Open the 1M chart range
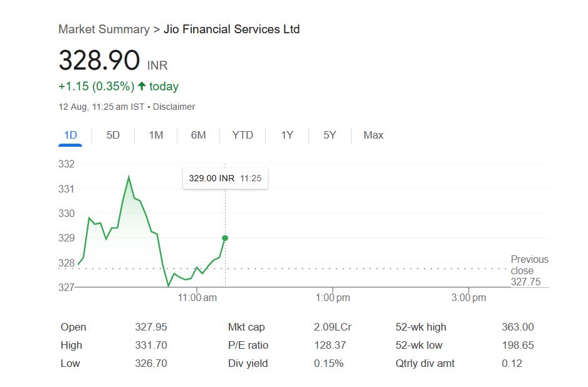The width and height of the screenshot is (588, 387). [156, 135]
